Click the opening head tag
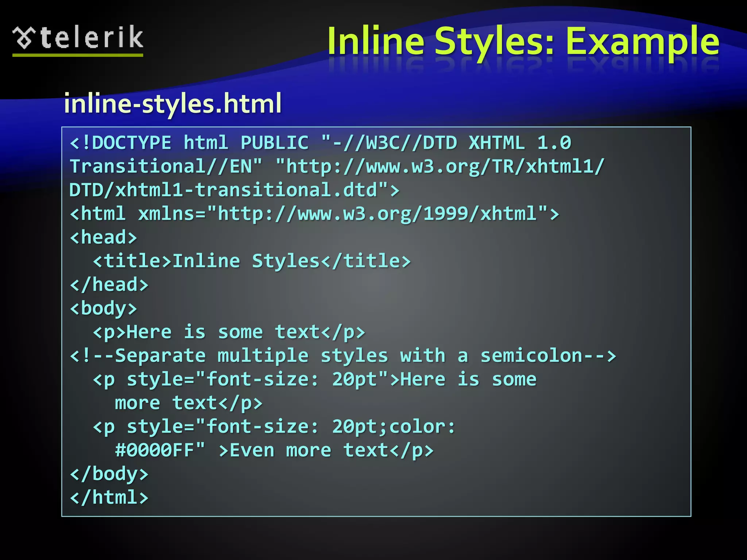 click(104, 237)
